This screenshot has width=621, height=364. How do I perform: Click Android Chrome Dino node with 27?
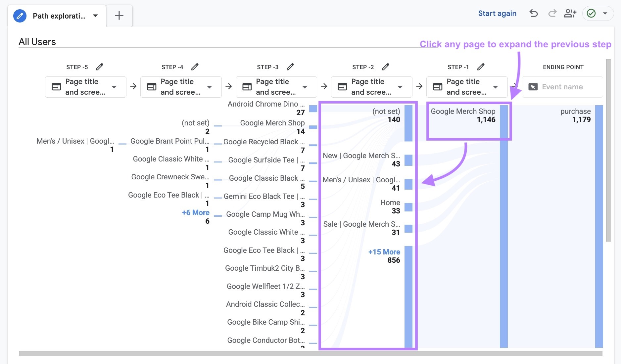[x=266, y=108]
